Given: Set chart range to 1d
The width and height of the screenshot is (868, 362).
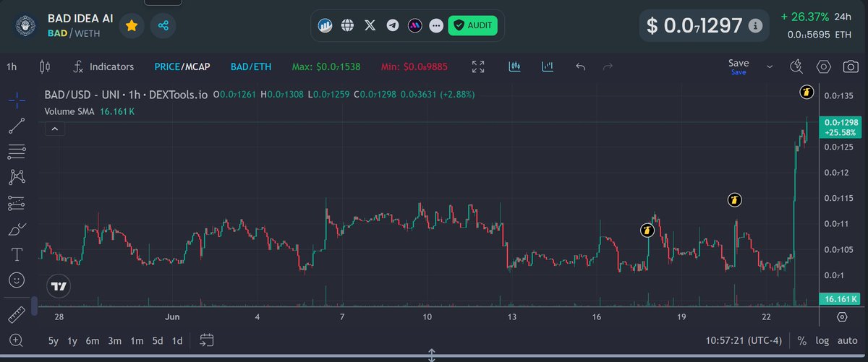Looking at the screenshot, I should 177,340.
